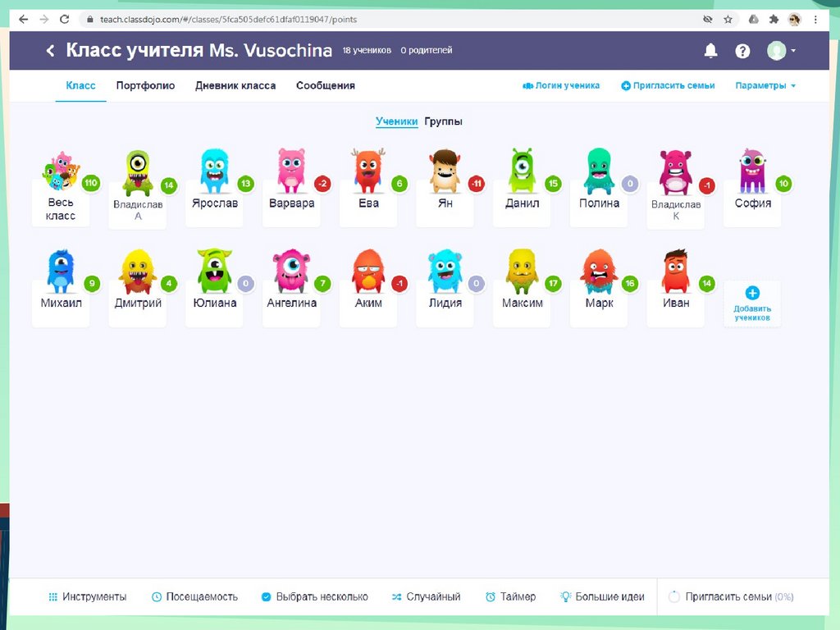Screen dimensions: 840x630
Task: Open notifications bell icon
Action: 710,51
